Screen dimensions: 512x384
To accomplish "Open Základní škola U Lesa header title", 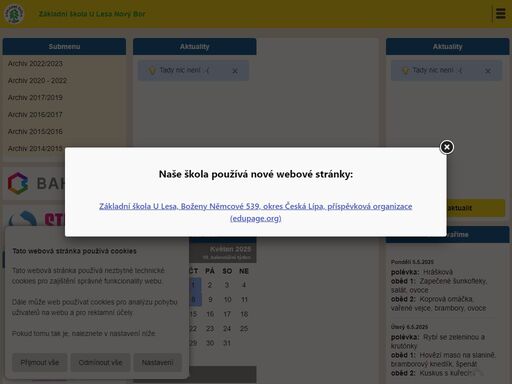I will click(92, 14).
